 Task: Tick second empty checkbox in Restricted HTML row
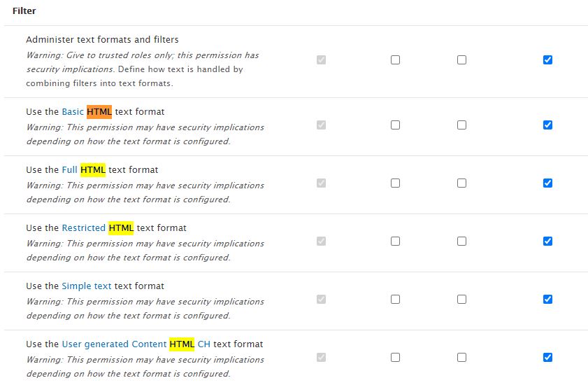(461, 241)
